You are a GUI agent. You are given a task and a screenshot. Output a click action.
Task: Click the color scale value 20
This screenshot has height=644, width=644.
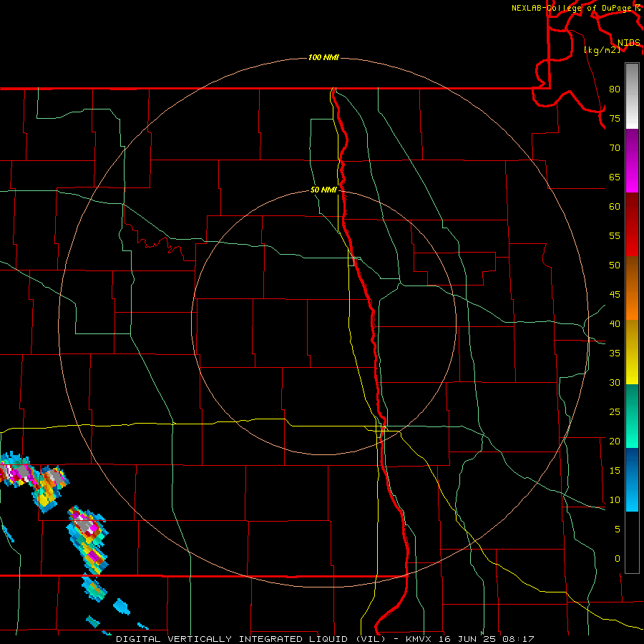click(x=615, y=441)
